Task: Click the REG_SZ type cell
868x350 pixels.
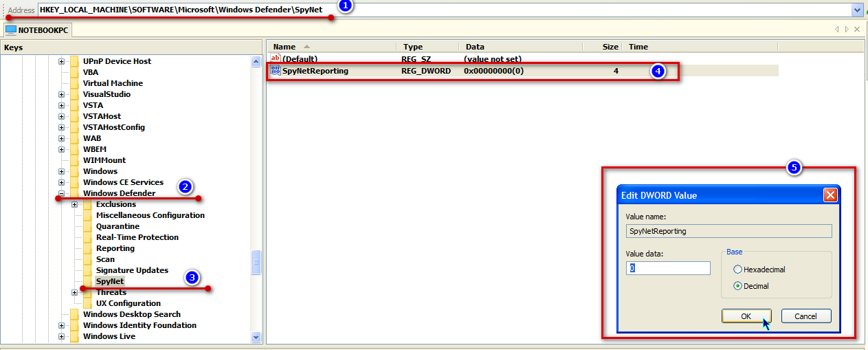Action: tap(417, 59)
